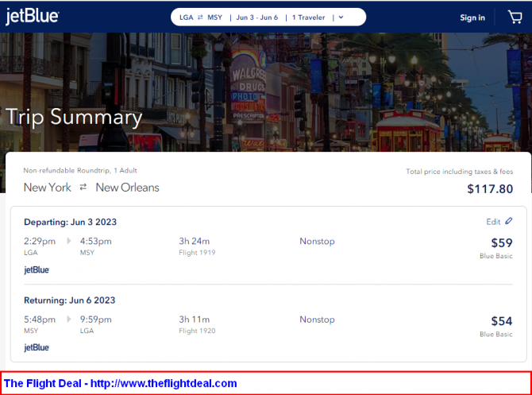Click the Trip Summary heading

coord(74,117)
